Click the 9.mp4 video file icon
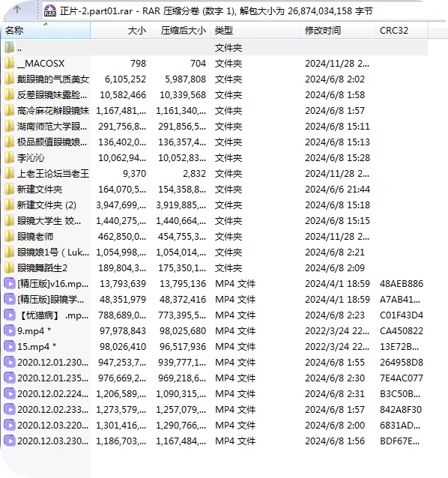 [10, 330]
